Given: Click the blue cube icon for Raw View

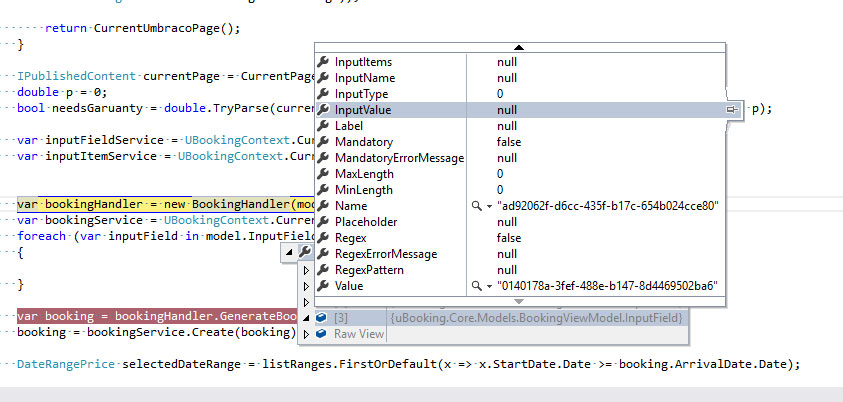Looking at the screenshot, I should [322, 334].
